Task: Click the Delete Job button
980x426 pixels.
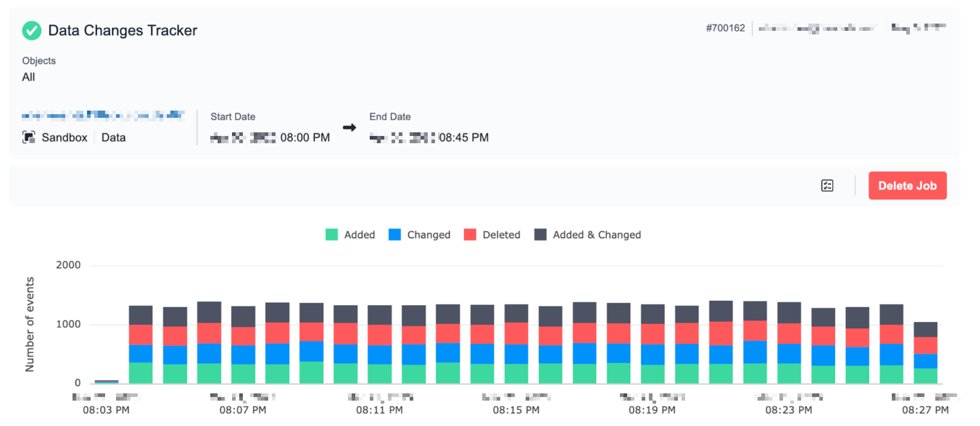Action: point(907,186)
